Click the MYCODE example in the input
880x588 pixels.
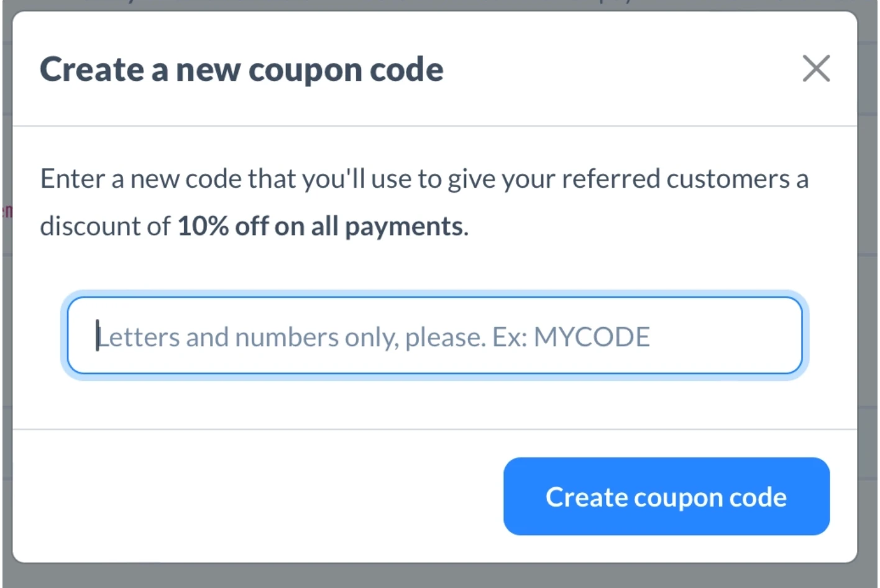592,338
